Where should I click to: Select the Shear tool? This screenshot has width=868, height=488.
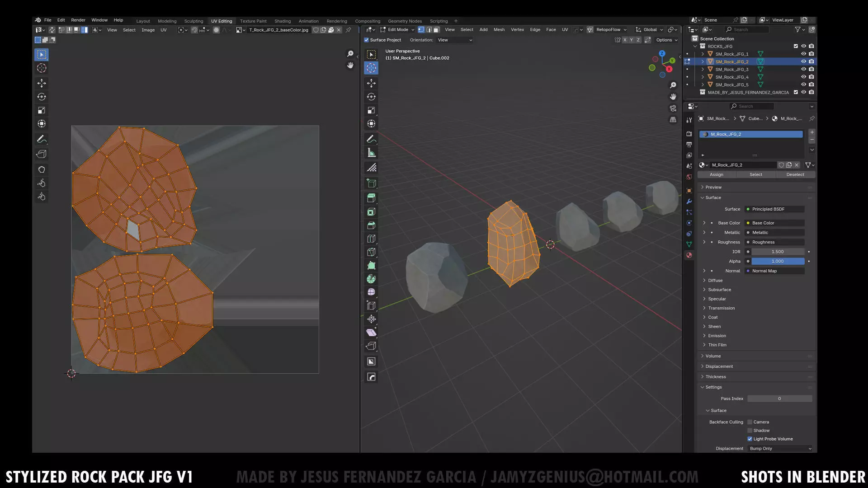[x=371, y=333]
